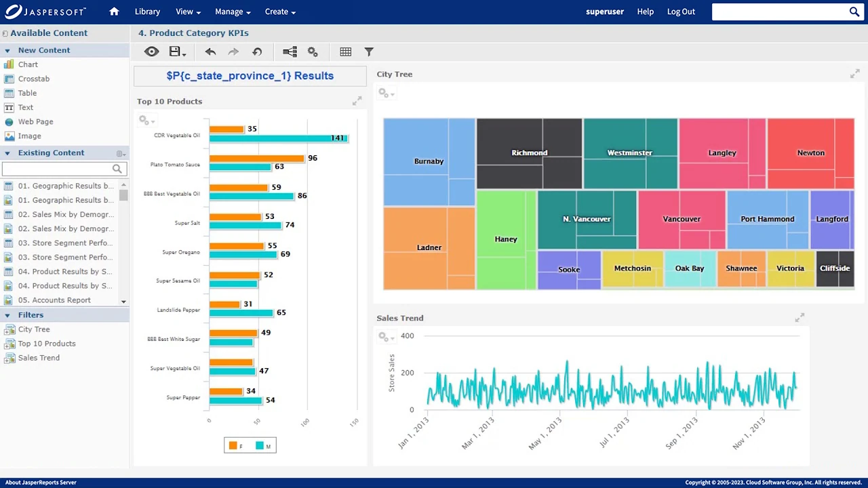Collapse the Filters section

pyautogui.click(x=7, y=315)
